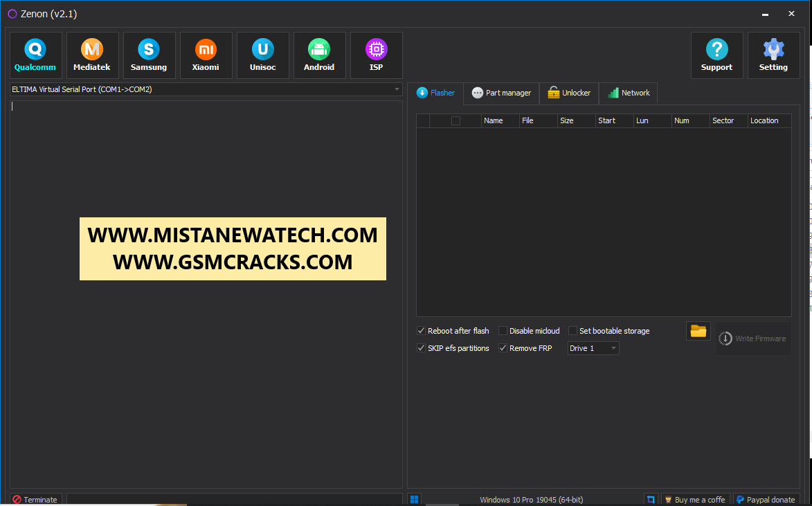Click the screenshot crop icon in status bar
The image size is (812, 506).
pyautogui.click(x=651, y=500)
